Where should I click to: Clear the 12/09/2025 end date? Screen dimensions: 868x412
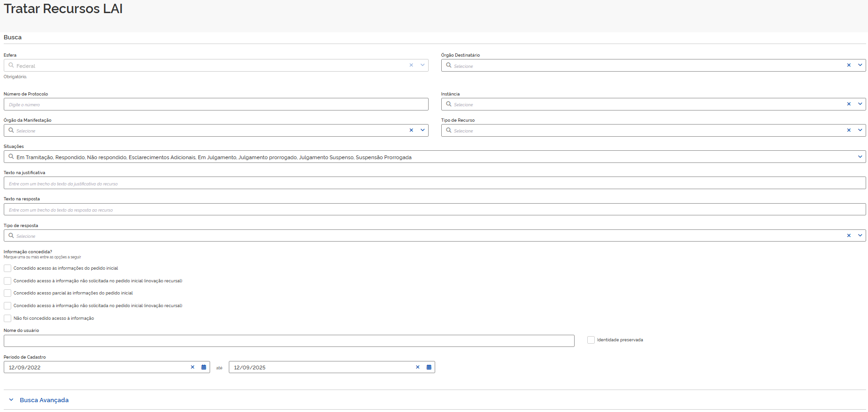click(417, 368)
